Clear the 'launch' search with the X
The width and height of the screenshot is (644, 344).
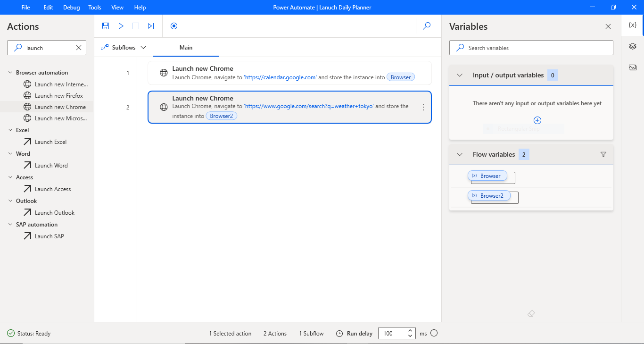tap(79, 48)
